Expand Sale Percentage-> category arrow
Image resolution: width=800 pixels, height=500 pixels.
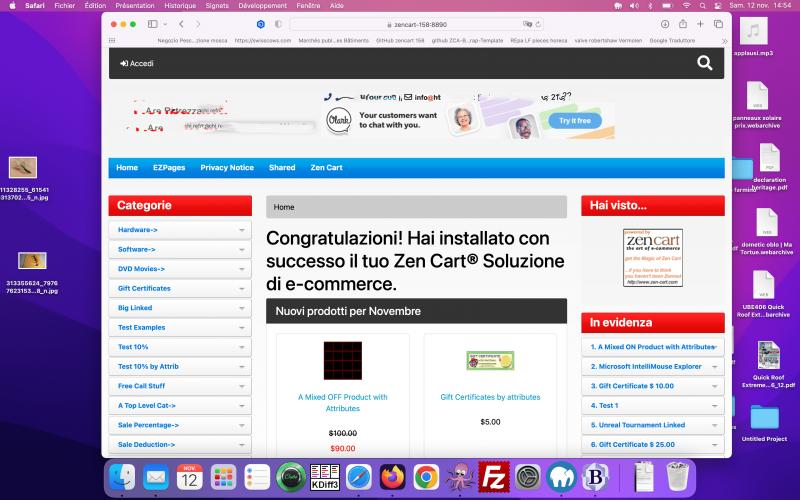click(x=242, y=425)
